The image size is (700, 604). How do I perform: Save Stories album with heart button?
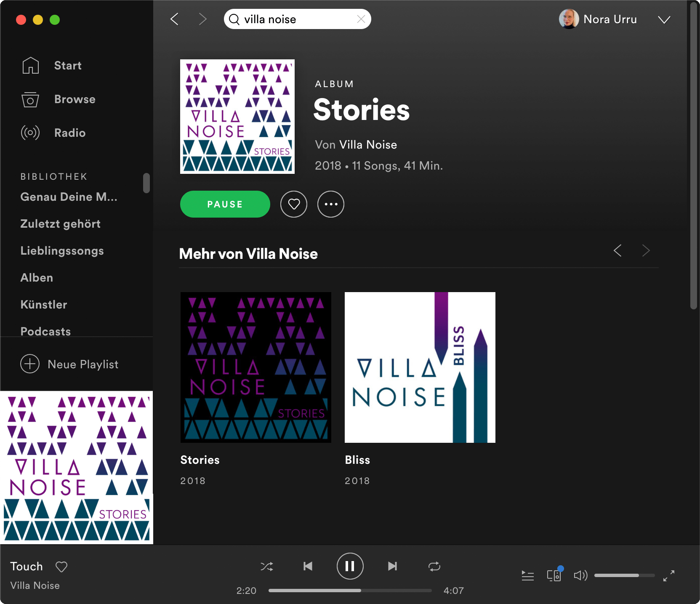pos(294,204)
